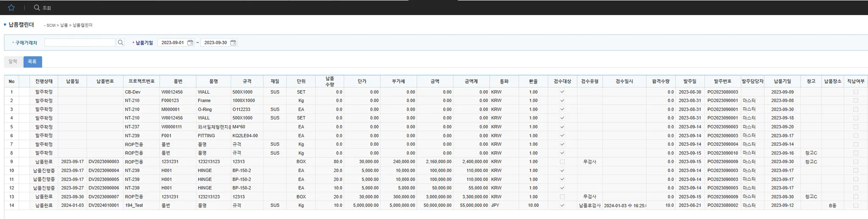Select delivery number DV2023090003 cell
This screenshot has width=868, height=219.
(104, 162)
